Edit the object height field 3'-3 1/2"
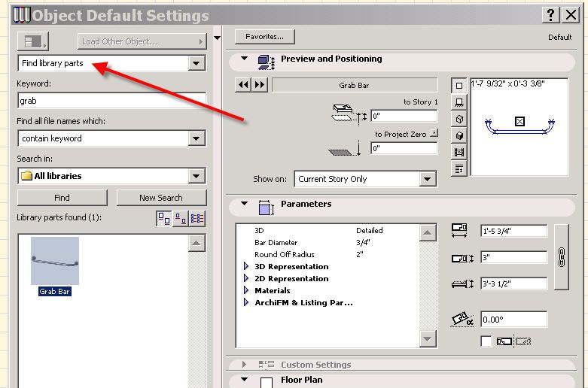588x388 pixels. 513,283
